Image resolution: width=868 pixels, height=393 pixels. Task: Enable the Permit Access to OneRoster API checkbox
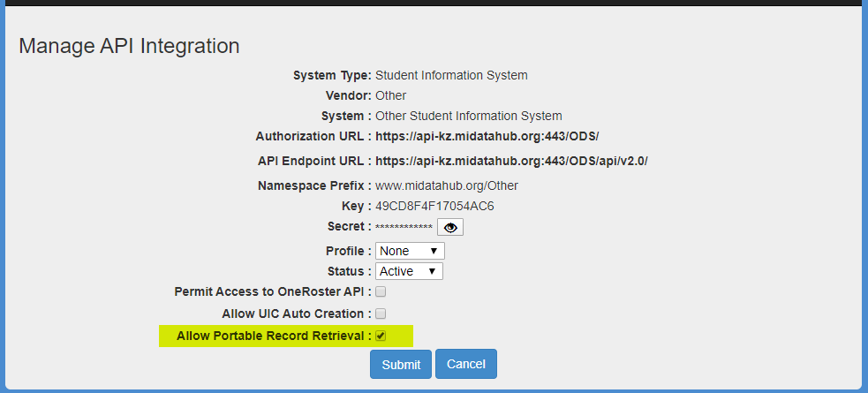(x=381, y=291)
